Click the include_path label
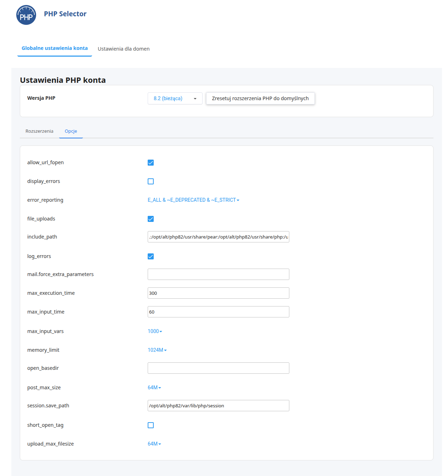 pyautogui.click(x=42, y=237)
